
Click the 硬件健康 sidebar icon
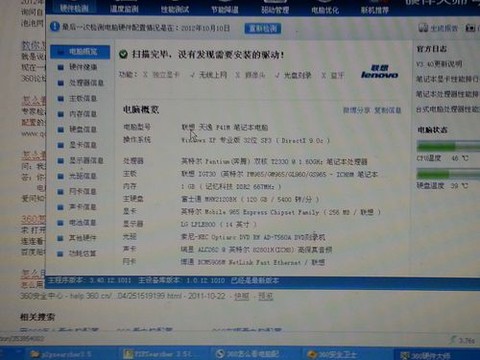click(60, 67)
